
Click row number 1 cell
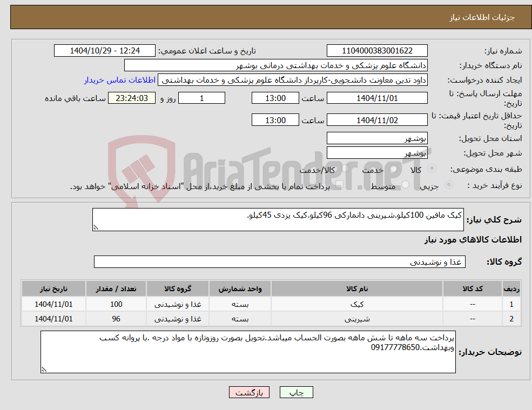(511, 304)
